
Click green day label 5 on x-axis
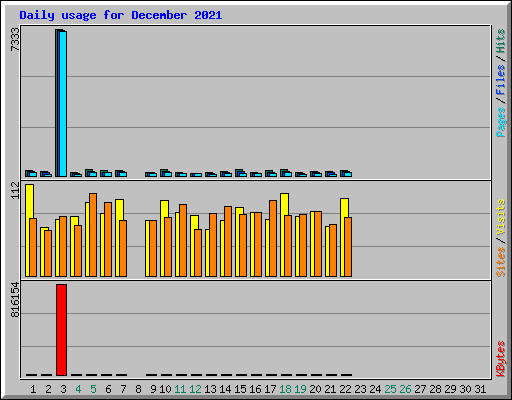click(93, 389)
